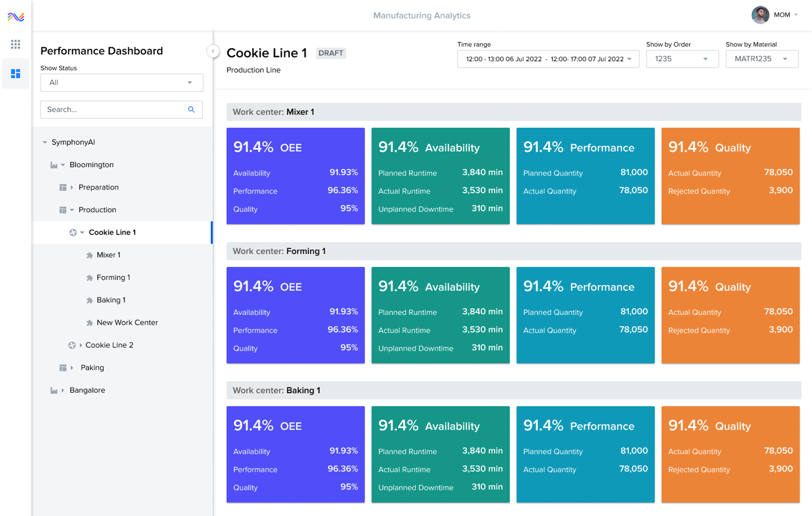Screen dimensions: 812x516
Task: Click the area icon next to Paking
Action: coord(63,368)
